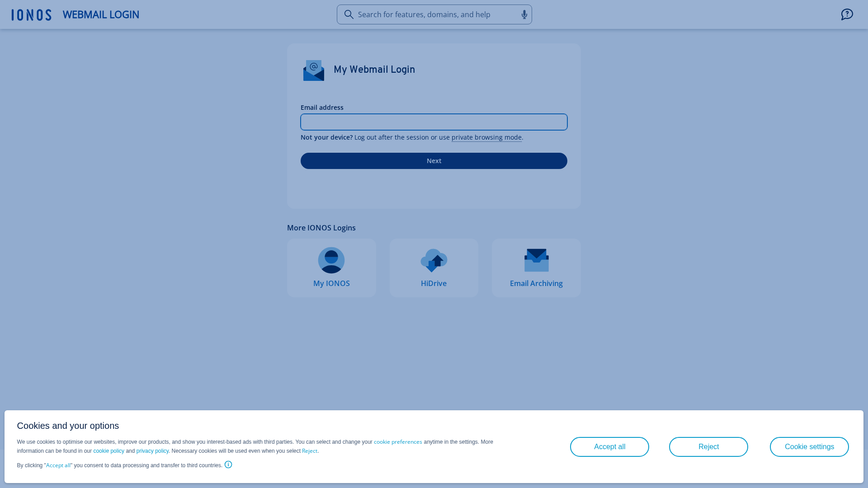Open the Email Archiving login link
The image size is (868, 488).
(x=536, y=268)
